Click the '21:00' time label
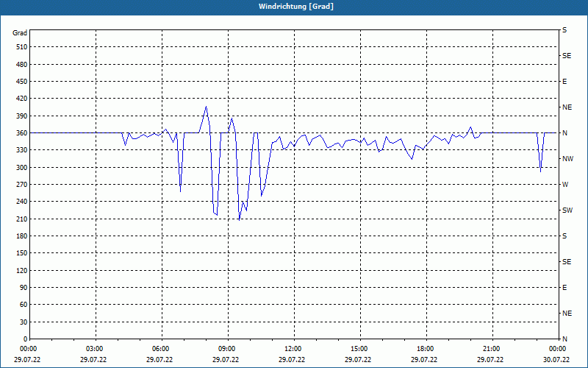This screenshot has width=588, height=368. tap(490, 349)
